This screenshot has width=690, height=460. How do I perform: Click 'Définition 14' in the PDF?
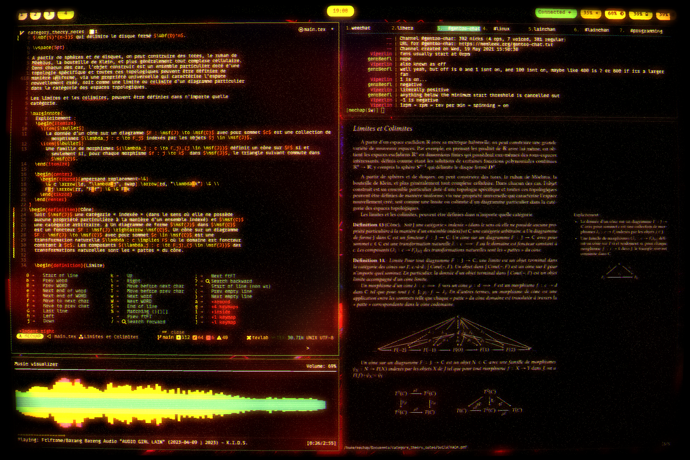pos(369,260)
